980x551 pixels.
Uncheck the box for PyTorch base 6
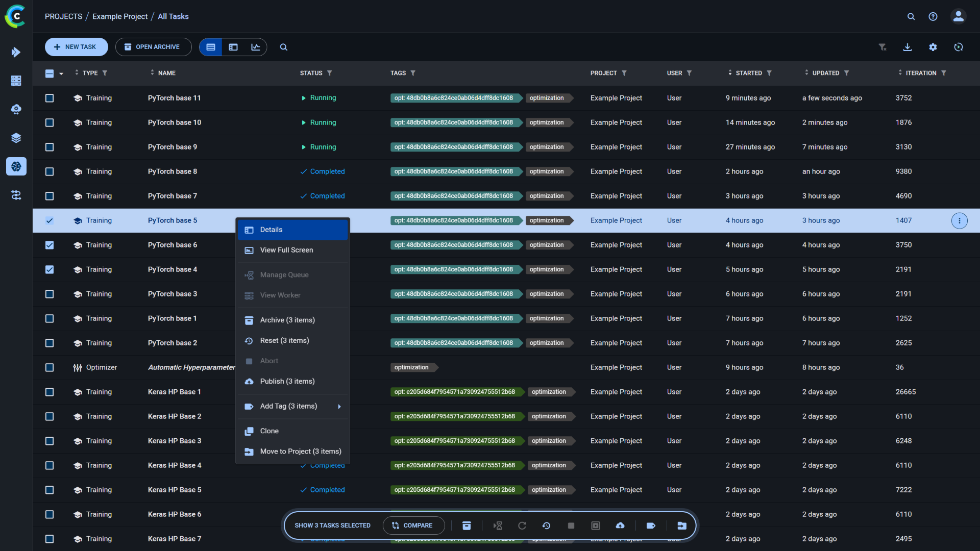point(50,245)
